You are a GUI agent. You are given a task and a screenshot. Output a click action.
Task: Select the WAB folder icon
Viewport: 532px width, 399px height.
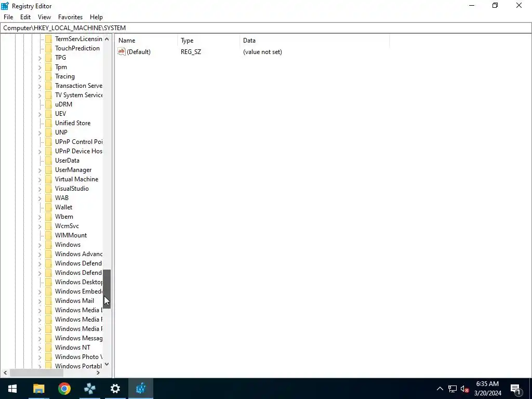click(48, 198)
